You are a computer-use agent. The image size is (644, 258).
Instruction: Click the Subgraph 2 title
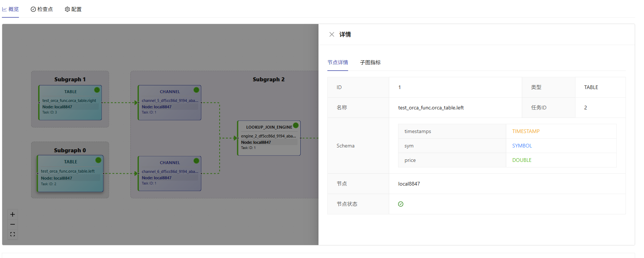pos(269,79)
